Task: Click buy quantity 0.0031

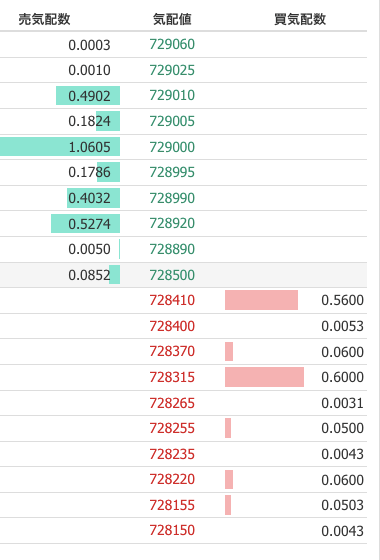Action: (x=342, y=403)
